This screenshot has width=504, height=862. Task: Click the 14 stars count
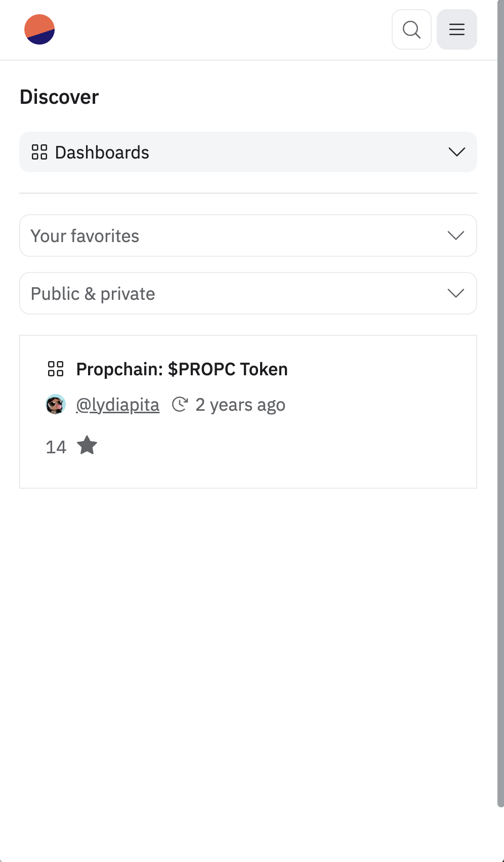tap(56, 447)
